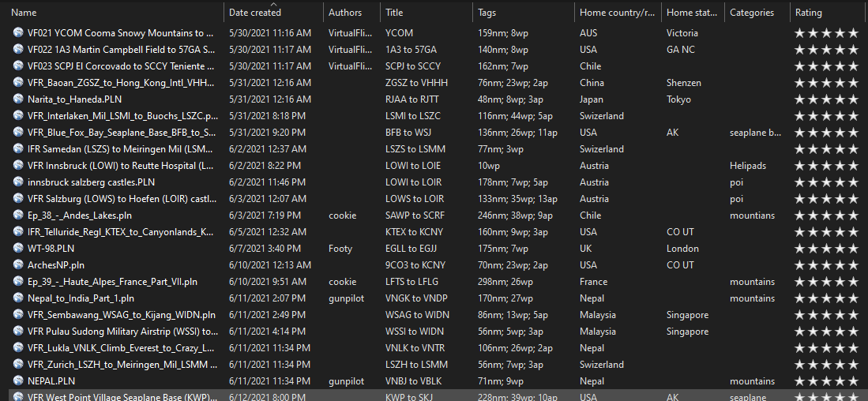Click the Nepal_to_India_Part_1.pln file icon
Viewport: 868px width, 401px height.
coord(18,298)
